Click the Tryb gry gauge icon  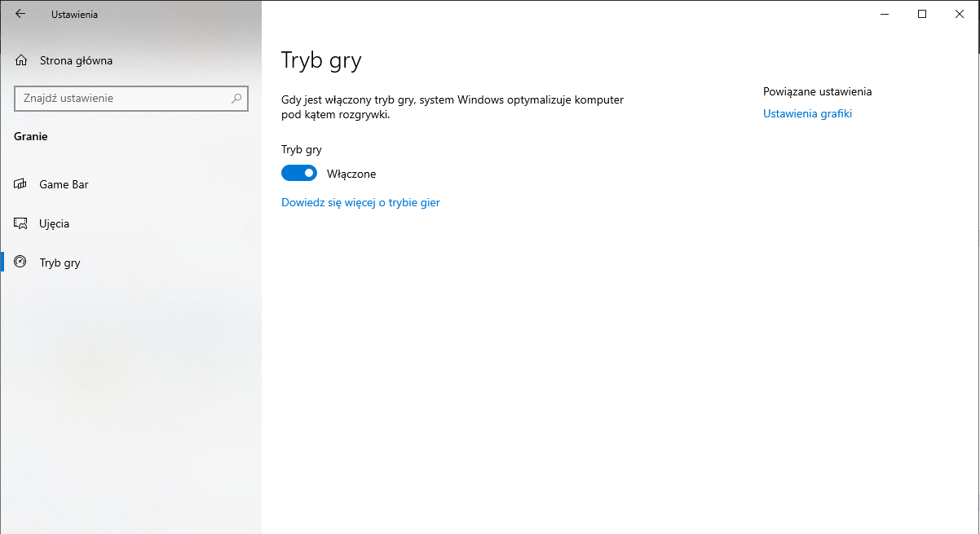click(21, 263)
